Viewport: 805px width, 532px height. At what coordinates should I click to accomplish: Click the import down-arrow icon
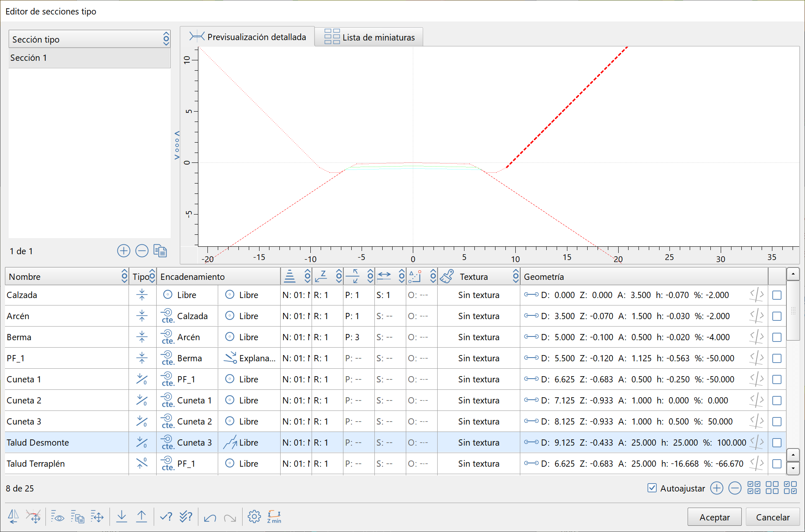click(x=121, y=516)
